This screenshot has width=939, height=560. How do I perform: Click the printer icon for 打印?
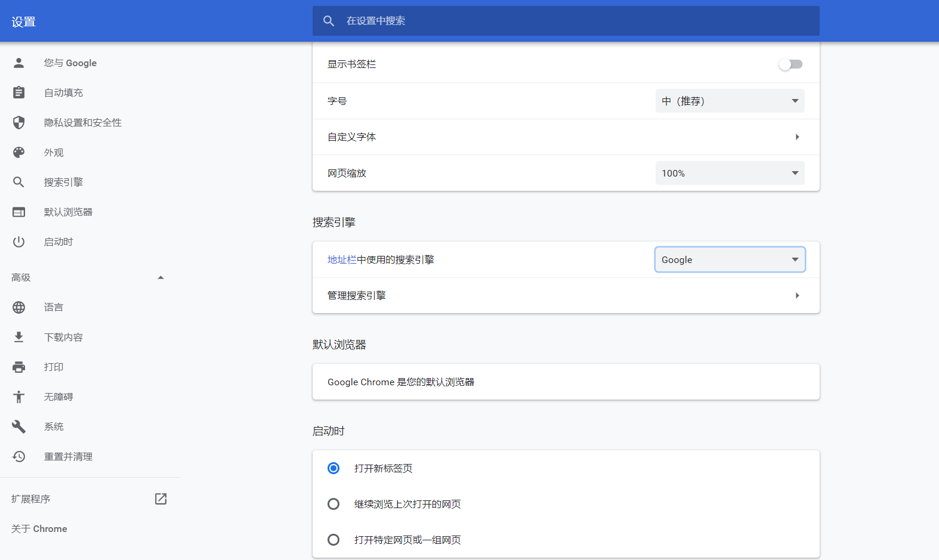pos(19,367)
